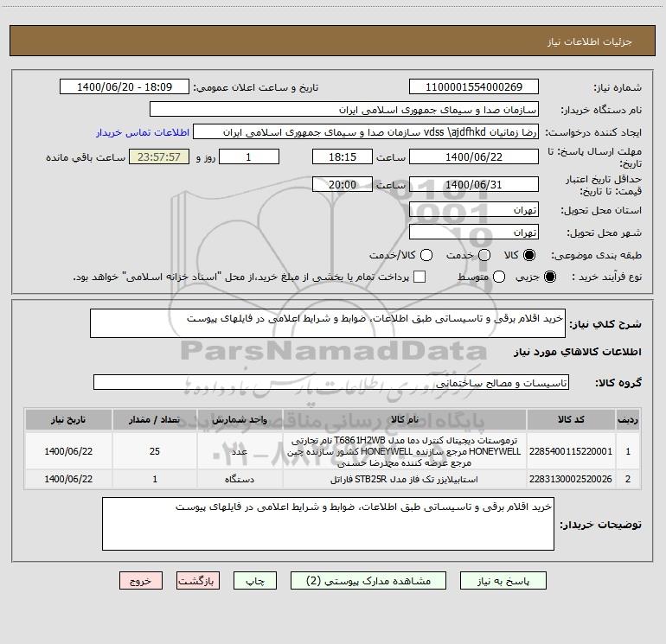Select the کالا/خدمت radio button

pyautogui.click(x=426, y=255)
